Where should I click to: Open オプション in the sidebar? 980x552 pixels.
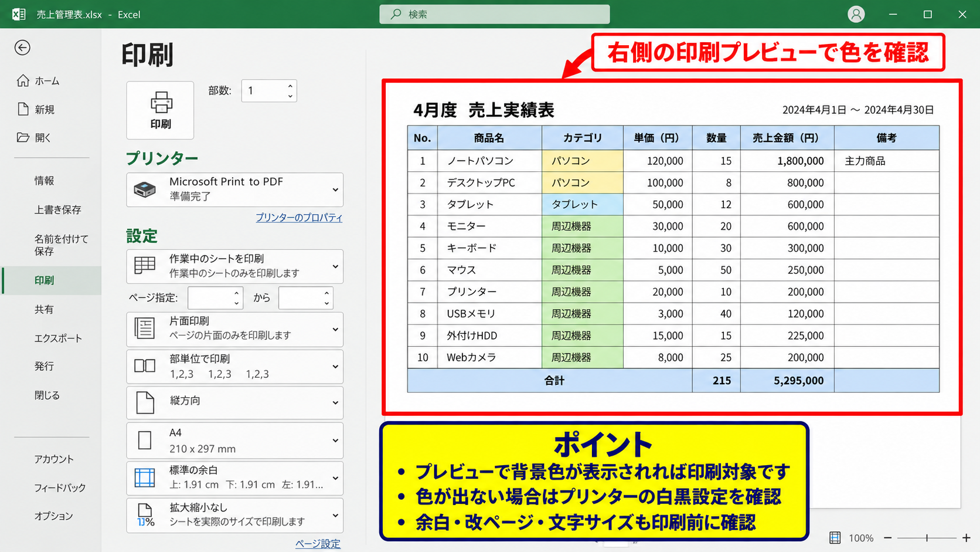[x=53, y=516]
